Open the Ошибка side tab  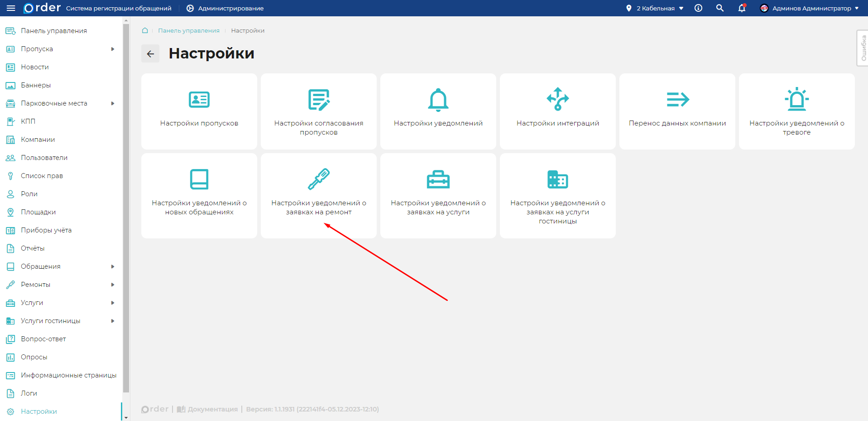coord(863,48)
